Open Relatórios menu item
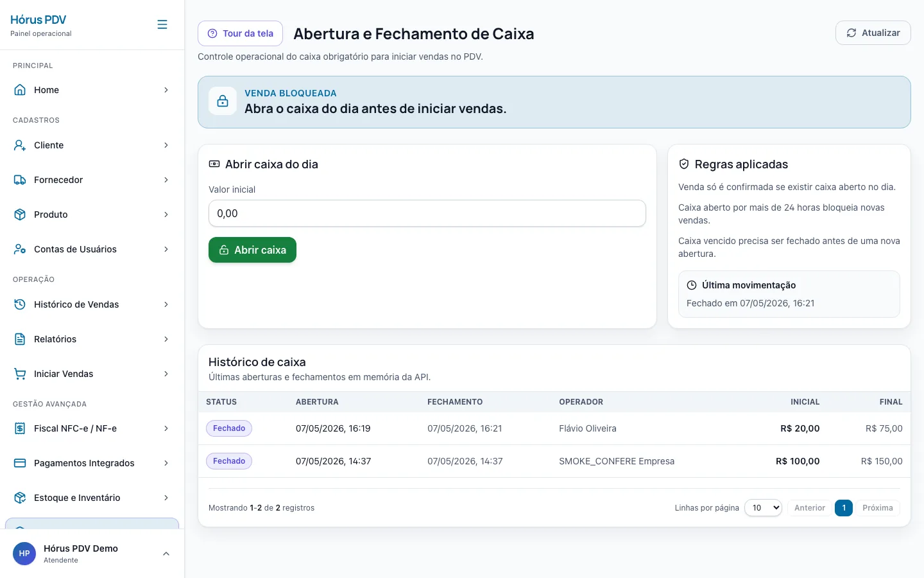This screenshot has width=924, height=578. tap(92, 339)
